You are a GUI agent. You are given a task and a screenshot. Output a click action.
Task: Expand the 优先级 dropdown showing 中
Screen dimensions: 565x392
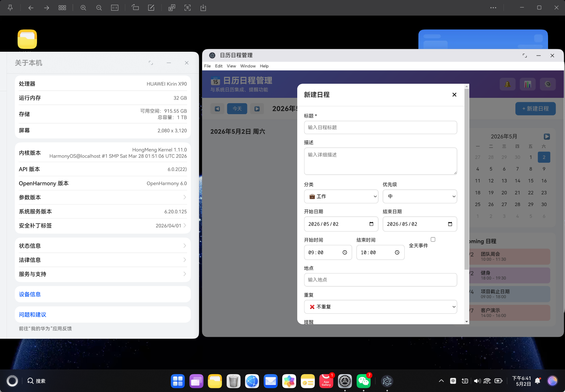point(420,196)
